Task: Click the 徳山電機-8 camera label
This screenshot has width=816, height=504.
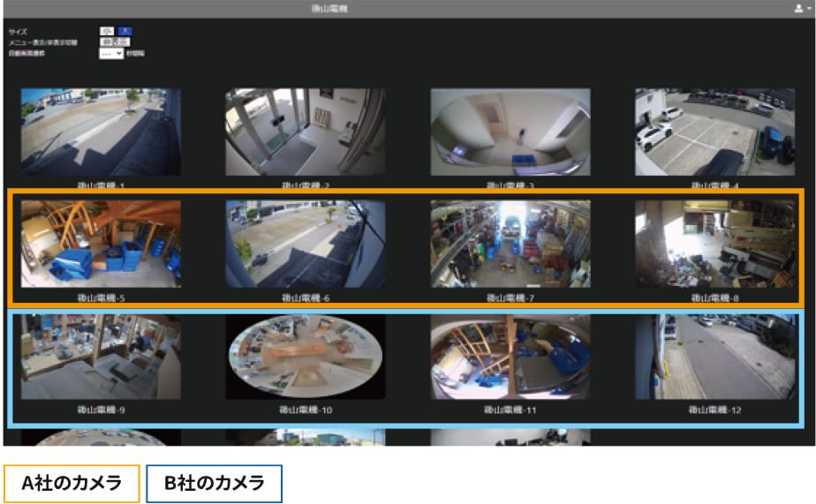Action: point(715,298)
